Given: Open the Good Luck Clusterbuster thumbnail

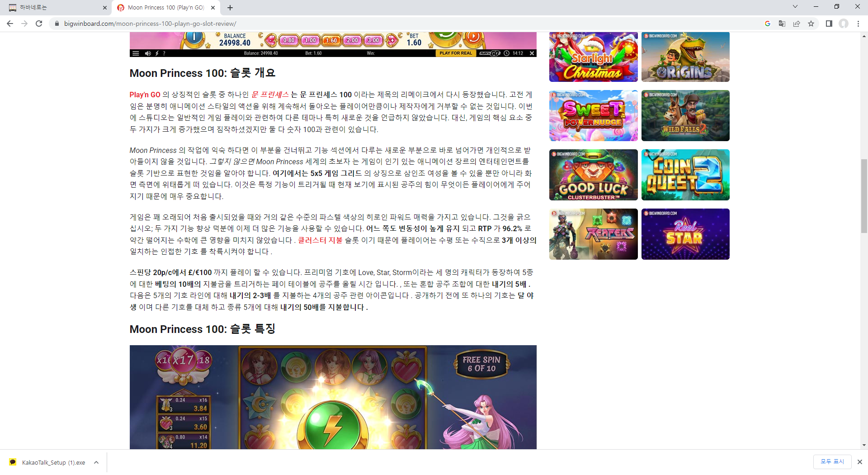Looking at the screenshot, I should (594, 175).
